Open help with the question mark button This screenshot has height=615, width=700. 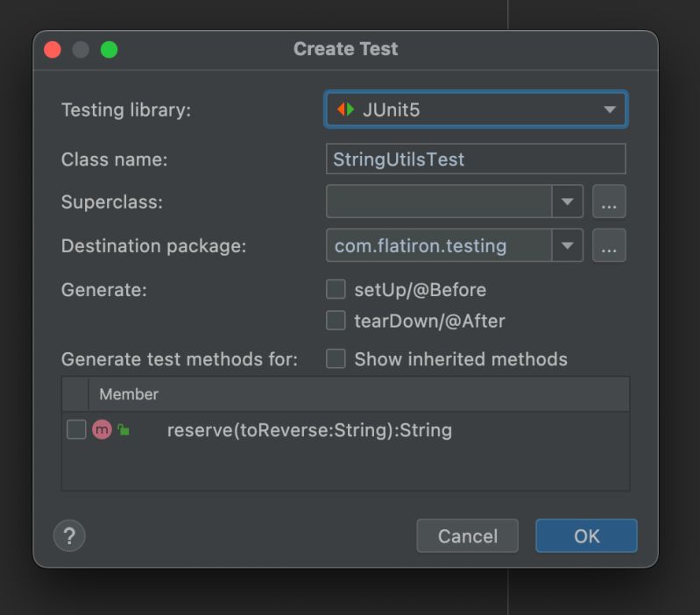(x=69, y=535)
